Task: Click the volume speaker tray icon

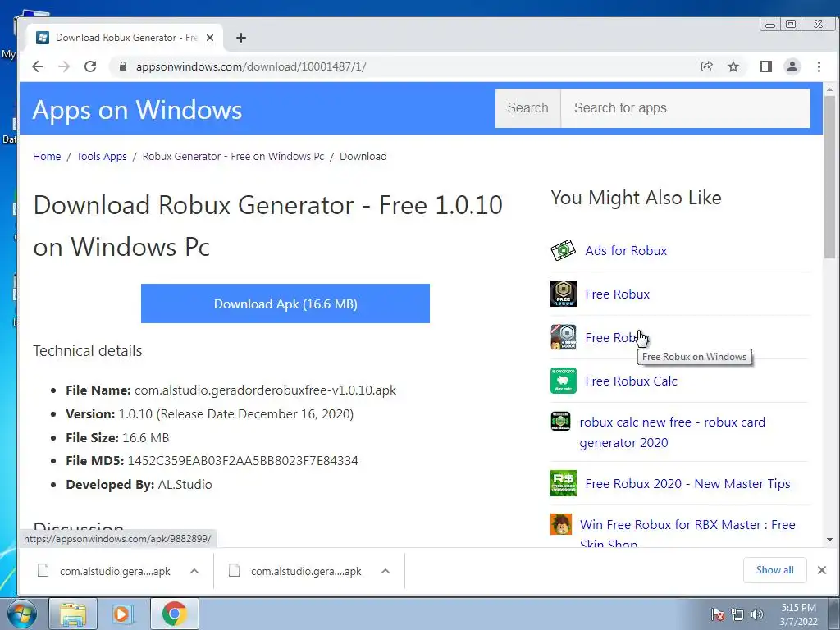Action: 756,614
